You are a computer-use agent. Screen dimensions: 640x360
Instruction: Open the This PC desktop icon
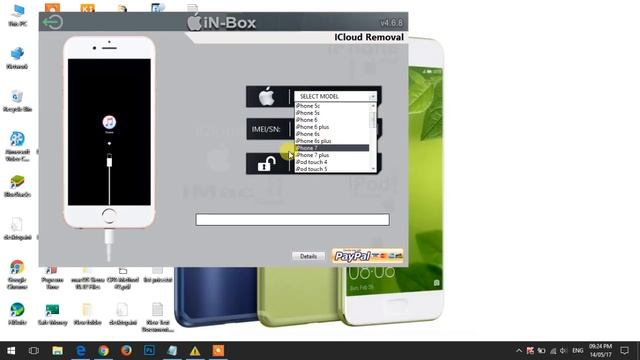(18, 15)
